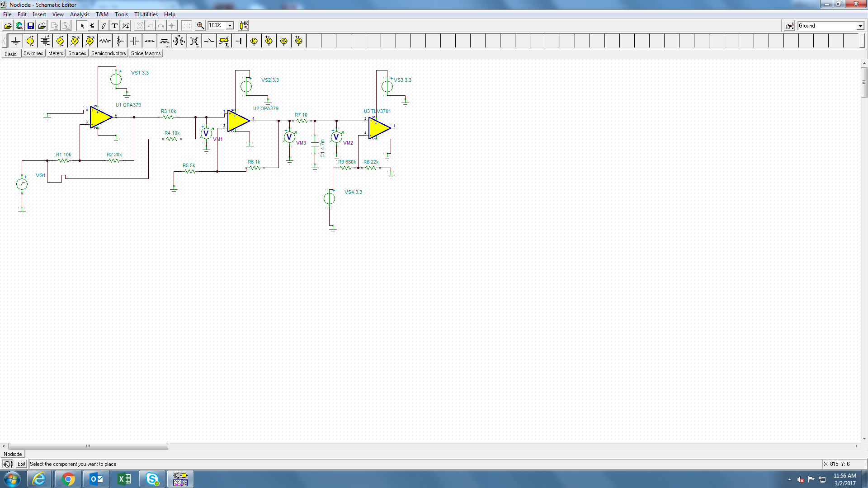Image resolution: width=868 pixels, height=488 pixels.
Task: Open the Edit menu
Action: click(22, 14)
